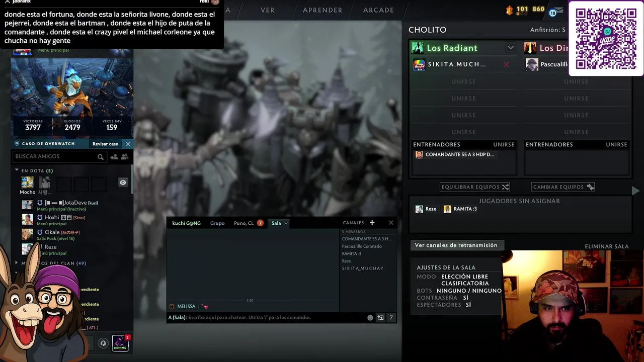The image size is (644, 362).
Task: Dismiss the Caso de Overwatch notification
Action: (128, 144)
